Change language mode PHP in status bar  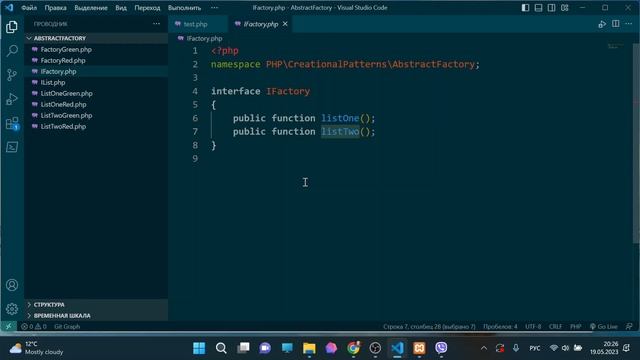[576, 327]
